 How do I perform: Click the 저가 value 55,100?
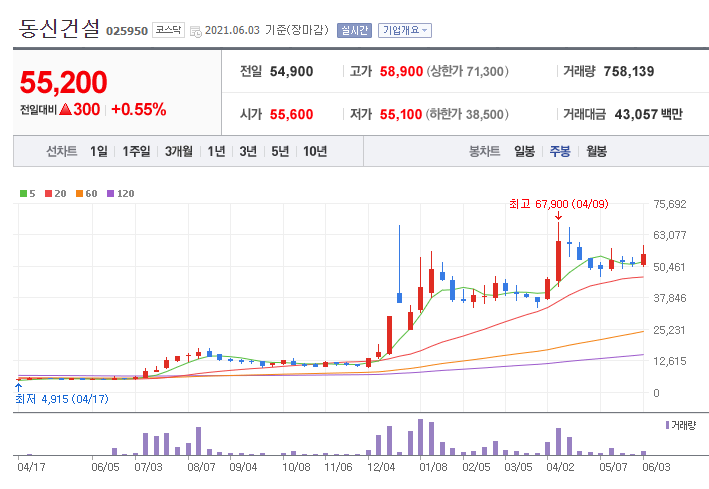(x=401, y=114)
